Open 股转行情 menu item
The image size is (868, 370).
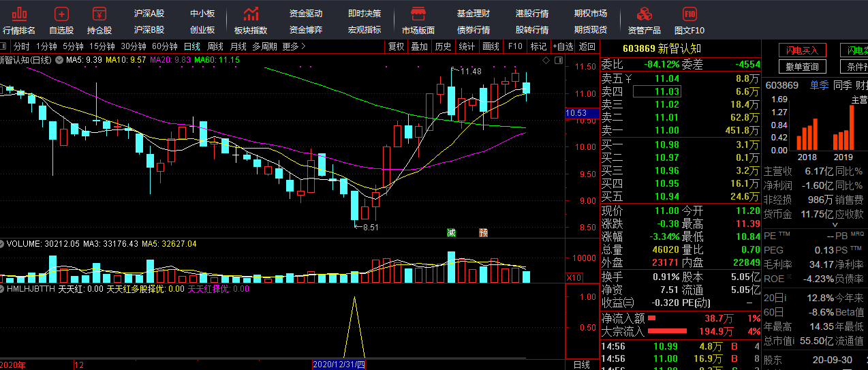point(532,30)
